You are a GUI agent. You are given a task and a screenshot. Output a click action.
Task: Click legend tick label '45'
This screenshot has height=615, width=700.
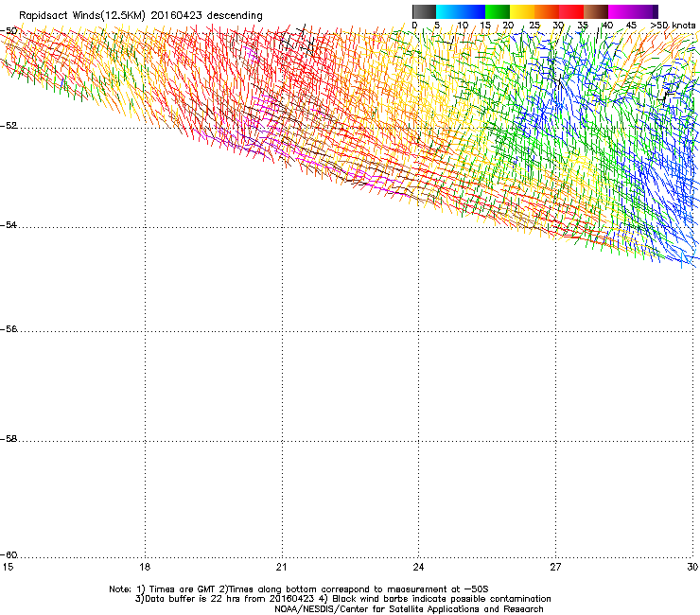click(x=631, y=26)
